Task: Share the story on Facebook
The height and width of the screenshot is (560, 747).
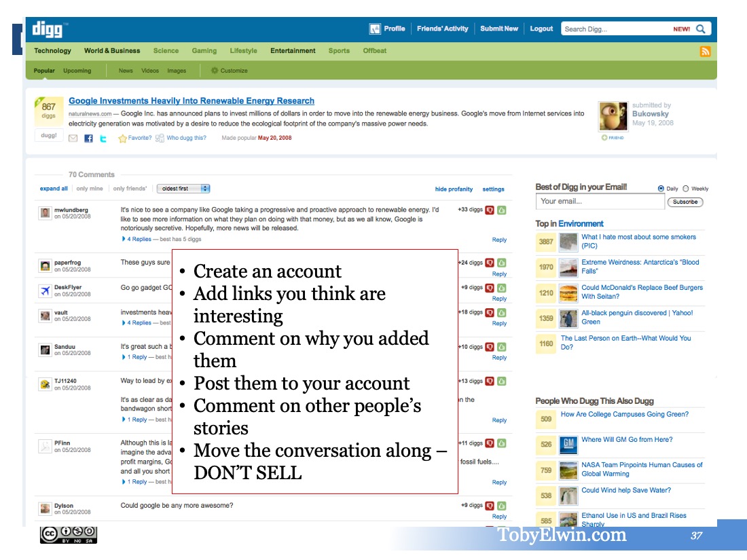Action: click(x=88, y=138)
